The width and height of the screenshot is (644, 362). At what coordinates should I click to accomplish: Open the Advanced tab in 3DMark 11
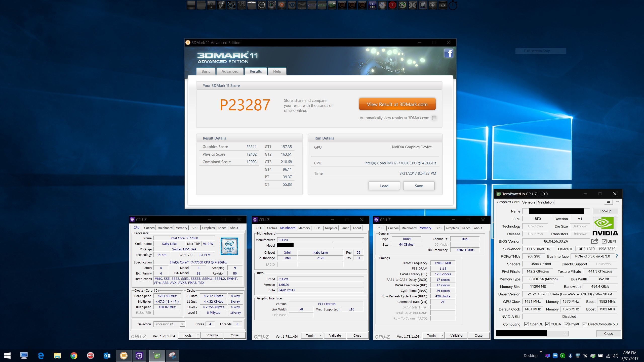pyautogui.click(x=230, y=71)
